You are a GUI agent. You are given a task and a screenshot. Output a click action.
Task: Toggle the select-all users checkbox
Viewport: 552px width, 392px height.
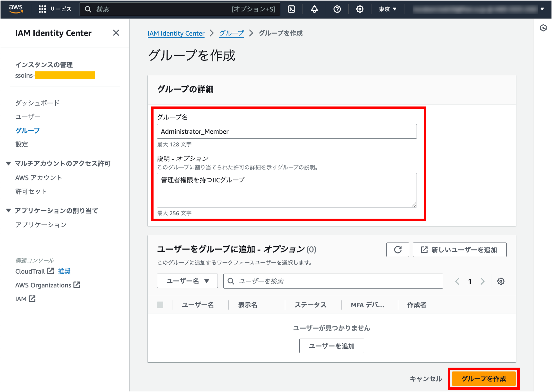160,305
